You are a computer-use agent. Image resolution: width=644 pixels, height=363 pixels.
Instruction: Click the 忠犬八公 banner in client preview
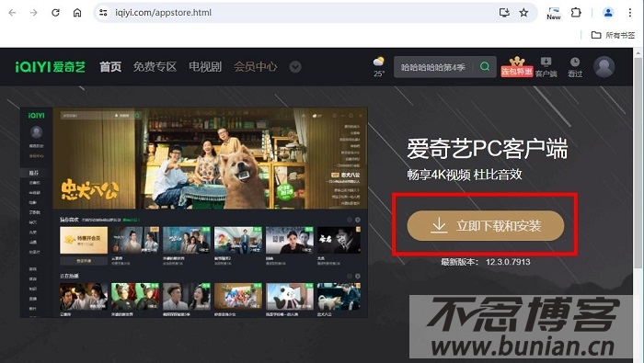pos(211,158)
